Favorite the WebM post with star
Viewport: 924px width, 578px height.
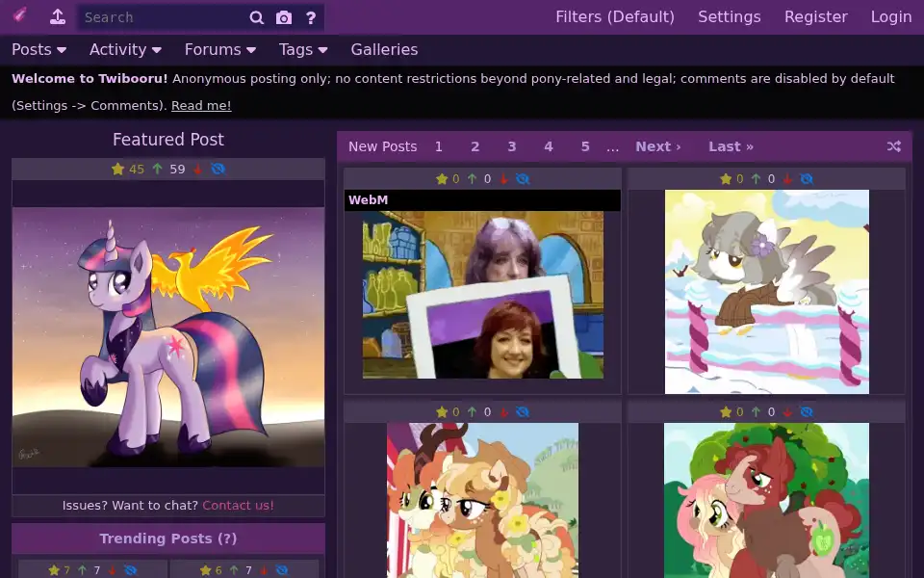click(442, 179)
